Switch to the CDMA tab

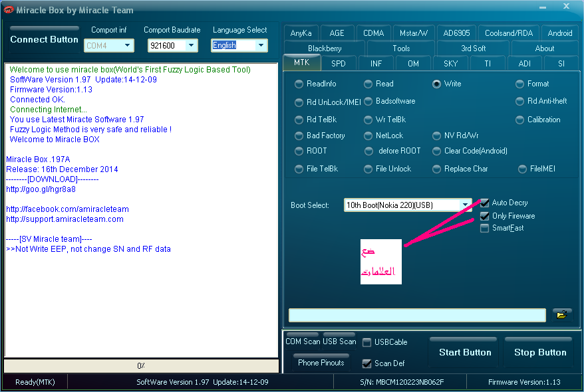(x=373, y=33)
